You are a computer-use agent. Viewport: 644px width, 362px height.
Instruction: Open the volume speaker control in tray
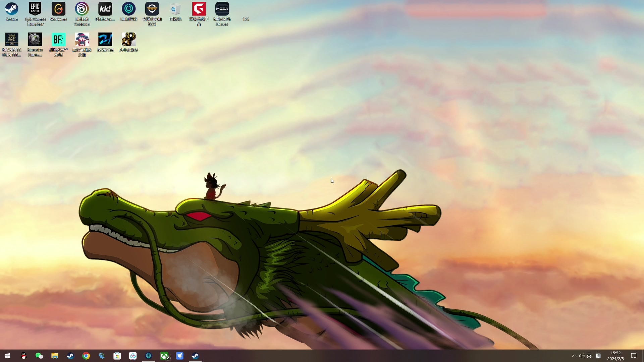(581, 356)
